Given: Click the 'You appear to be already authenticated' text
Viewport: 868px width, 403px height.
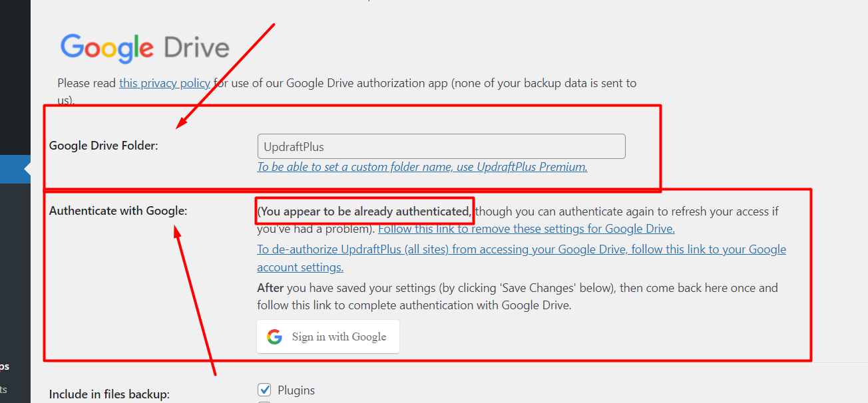Looking at the screenshot, I should (365, 211).
